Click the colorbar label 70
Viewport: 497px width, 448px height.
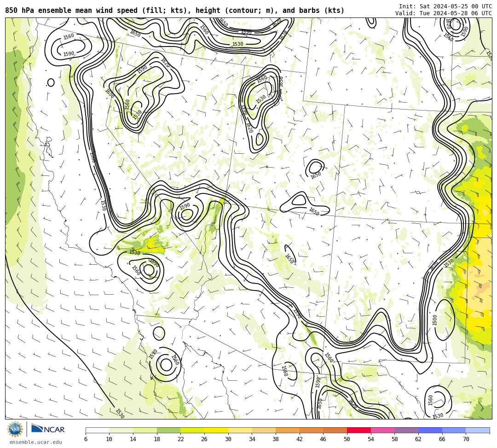(466, 439)
